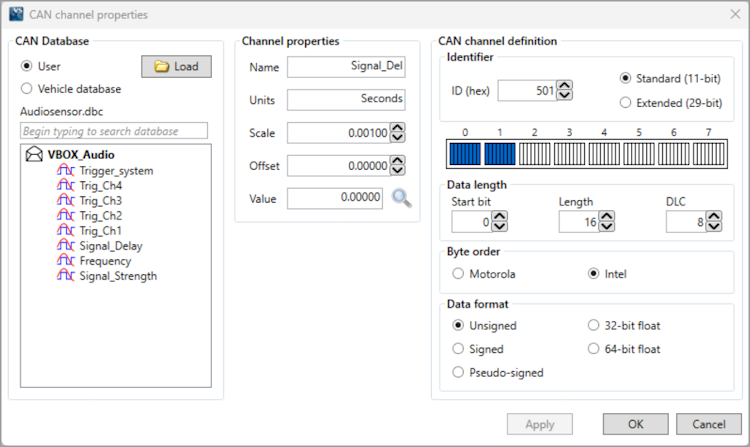Select Unsigned data format

(458, 325)
